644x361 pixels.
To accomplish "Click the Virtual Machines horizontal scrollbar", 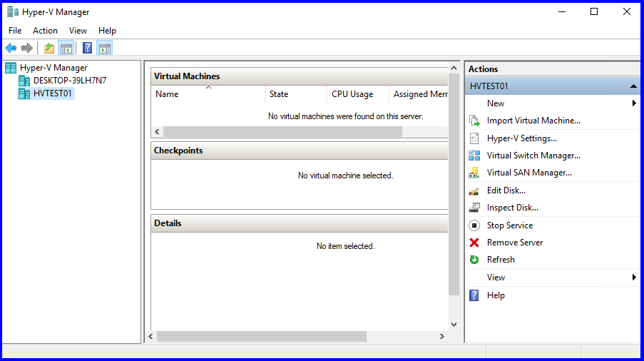I will tap(282, 131).
